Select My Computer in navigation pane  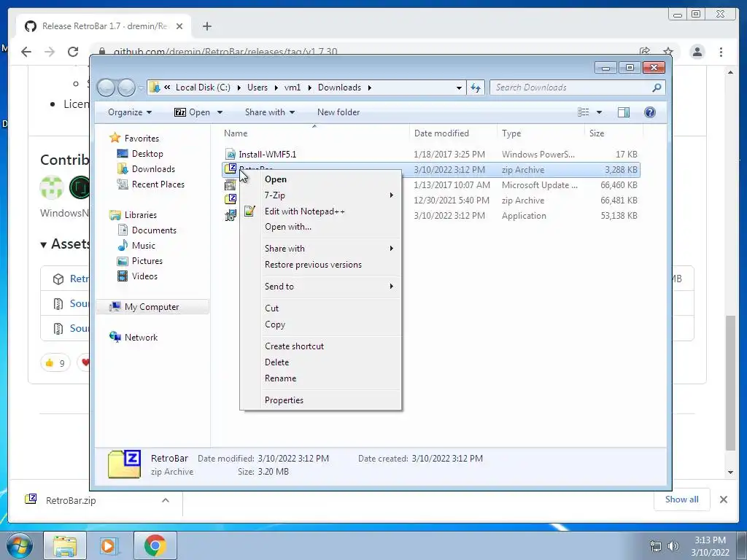pos(152,307)
